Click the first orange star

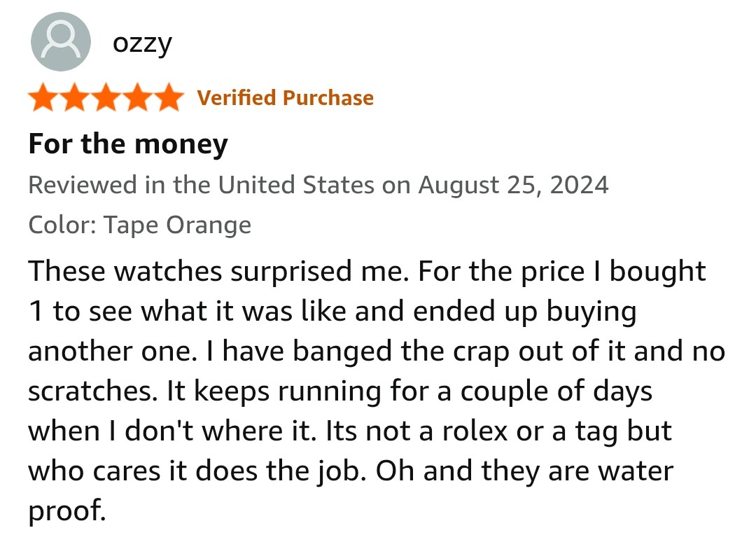coord(44,98)
